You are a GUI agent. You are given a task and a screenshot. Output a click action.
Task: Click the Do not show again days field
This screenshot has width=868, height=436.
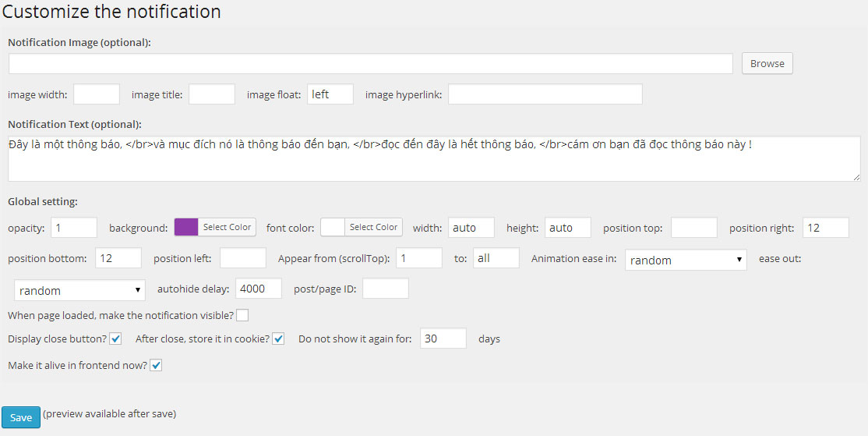click(x=443, y=339)
